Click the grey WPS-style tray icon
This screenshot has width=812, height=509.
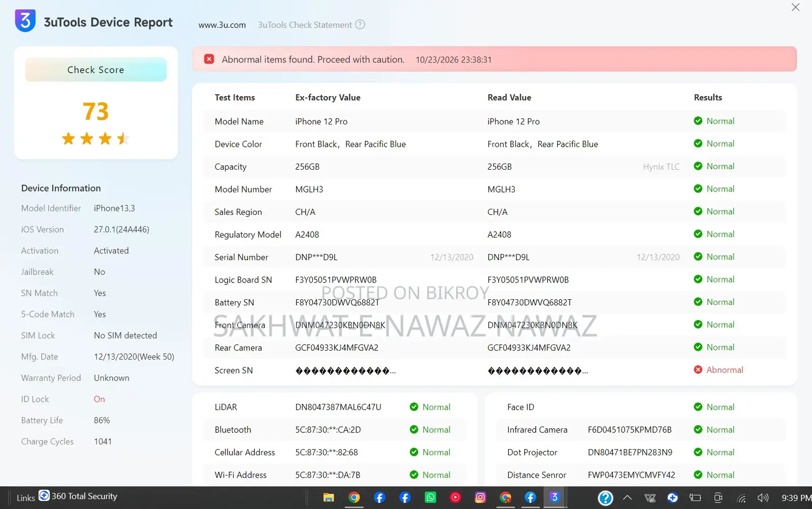650,498
